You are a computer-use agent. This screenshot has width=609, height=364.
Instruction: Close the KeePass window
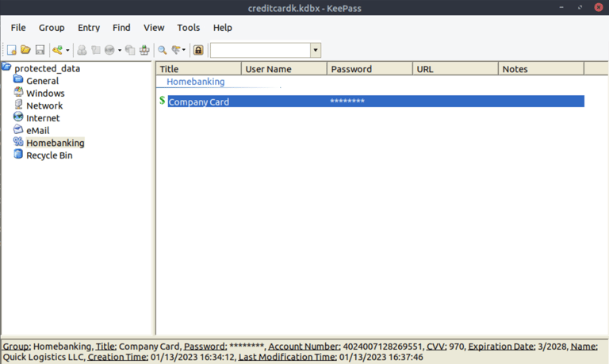(599, 7)
